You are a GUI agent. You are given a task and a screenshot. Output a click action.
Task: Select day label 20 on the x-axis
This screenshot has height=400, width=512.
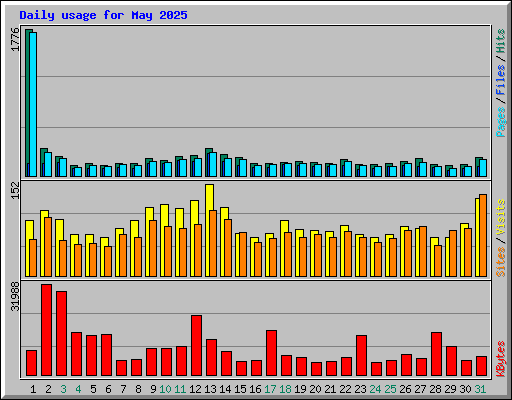pos(315,389)
